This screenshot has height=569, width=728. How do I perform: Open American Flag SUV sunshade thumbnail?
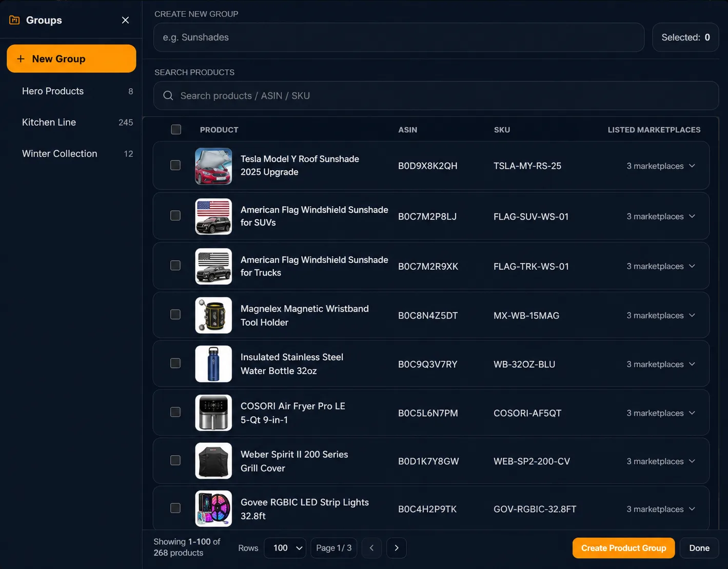pos(213,217)
